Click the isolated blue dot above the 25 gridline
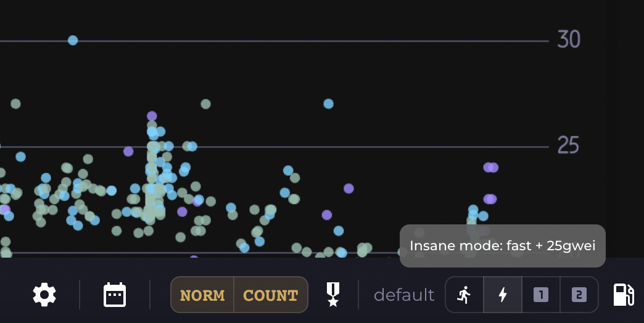 [x=329, y=104]
